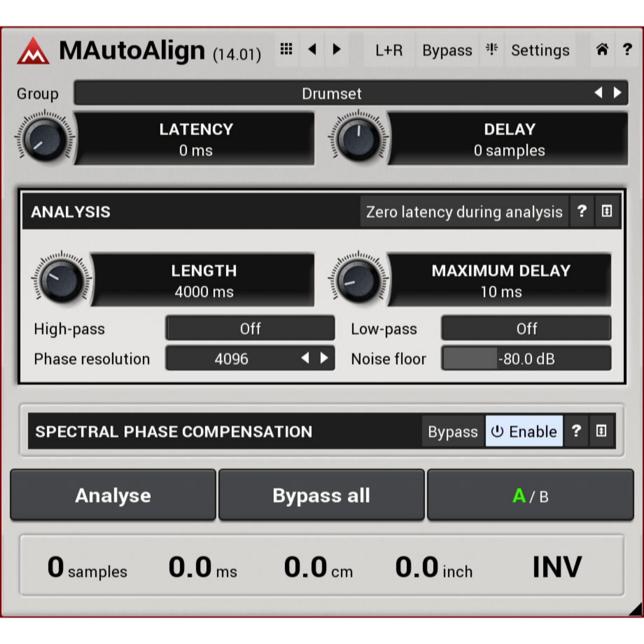Click the channel link icon beside Bypass

[x=492, y=49]
